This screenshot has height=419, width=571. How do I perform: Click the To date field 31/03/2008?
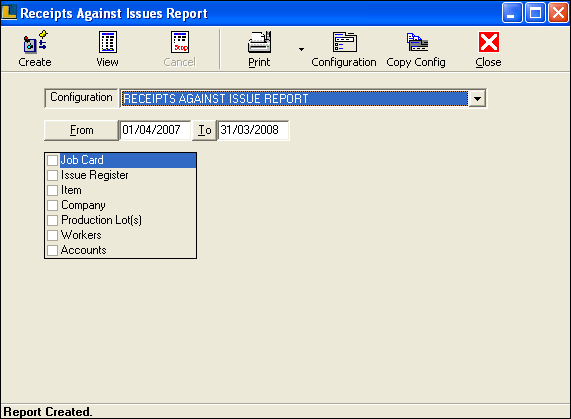pyautogui.click(x=253, y=130)
